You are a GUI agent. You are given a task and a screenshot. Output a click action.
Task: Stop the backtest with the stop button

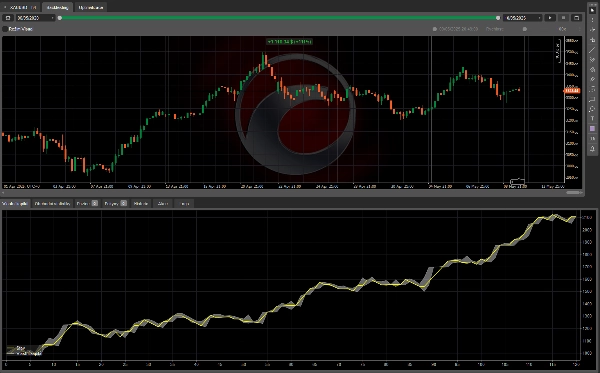click(563, 18)
